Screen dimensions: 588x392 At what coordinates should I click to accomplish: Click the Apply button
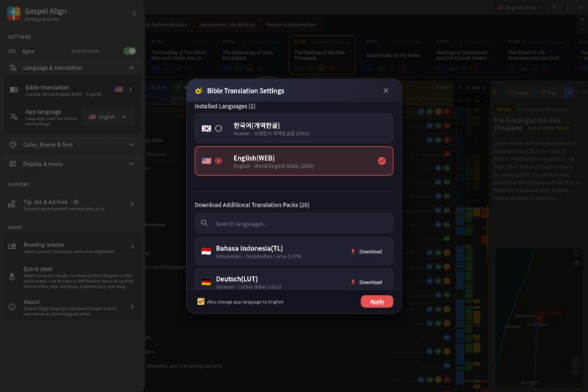point(377,301)
